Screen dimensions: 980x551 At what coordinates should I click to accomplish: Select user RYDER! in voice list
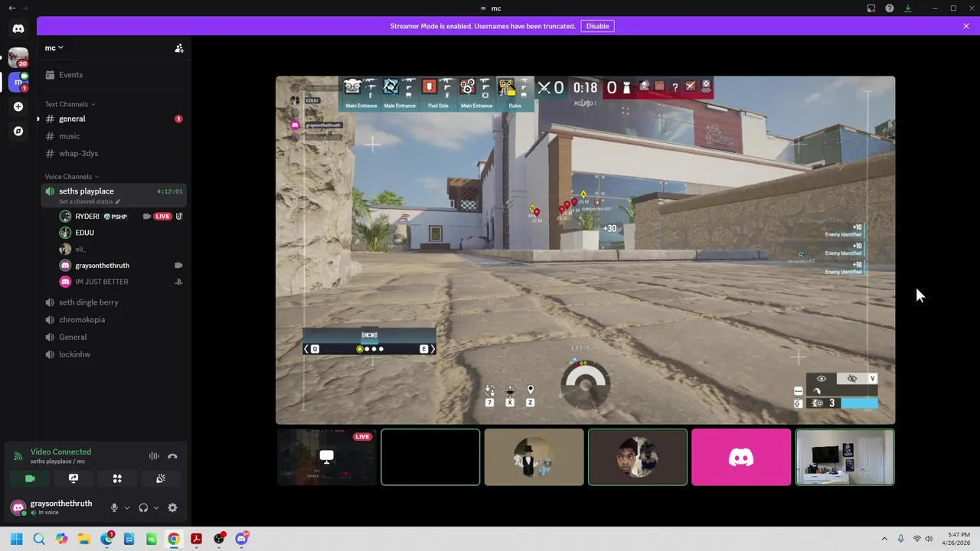[x=87, y=217]
